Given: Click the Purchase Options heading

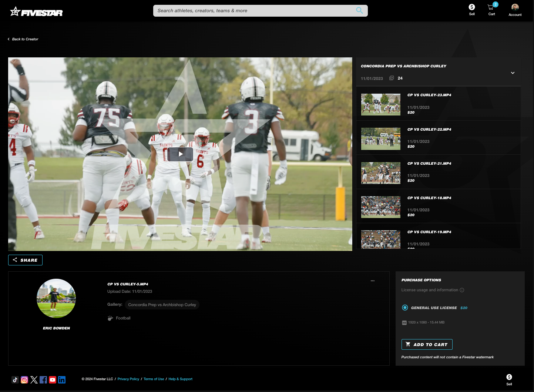Looking at the screenshot, I should point(421,280).
